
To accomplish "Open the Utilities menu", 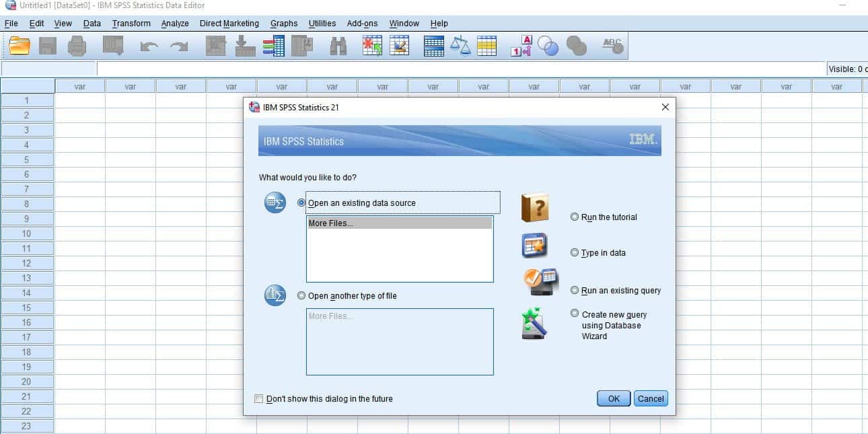I will [322, 23].
